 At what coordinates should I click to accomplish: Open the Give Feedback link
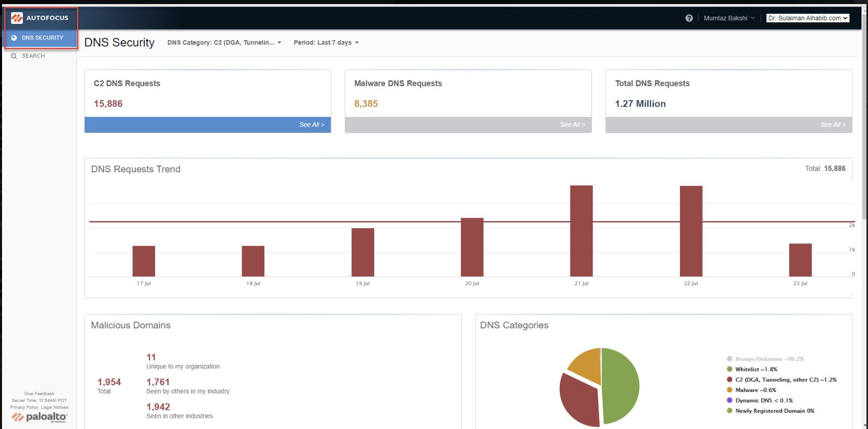point(39,393)
